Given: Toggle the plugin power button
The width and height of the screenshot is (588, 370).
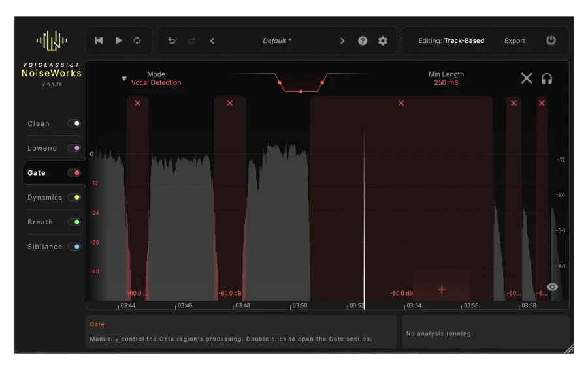Looking at the screenshot, I should coord(551,40).
